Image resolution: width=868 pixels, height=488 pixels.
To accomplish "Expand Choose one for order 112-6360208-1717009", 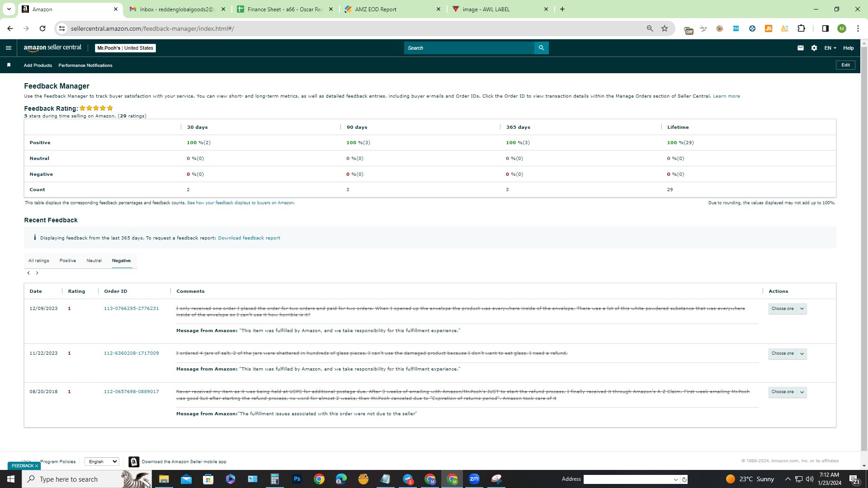I will pyautogui.click(x=788, y=353).
